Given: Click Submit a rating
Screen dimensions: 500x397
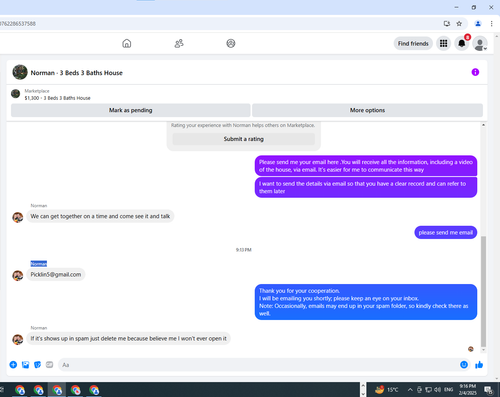Looking at the screenshot, I should coord(244,139).
